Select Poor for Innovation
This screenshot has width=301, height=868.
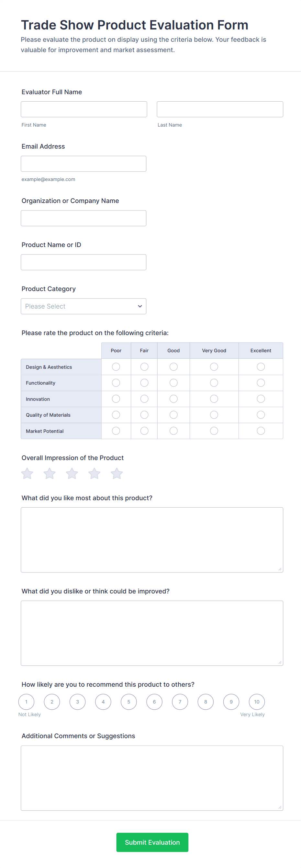tap(116, 399)
